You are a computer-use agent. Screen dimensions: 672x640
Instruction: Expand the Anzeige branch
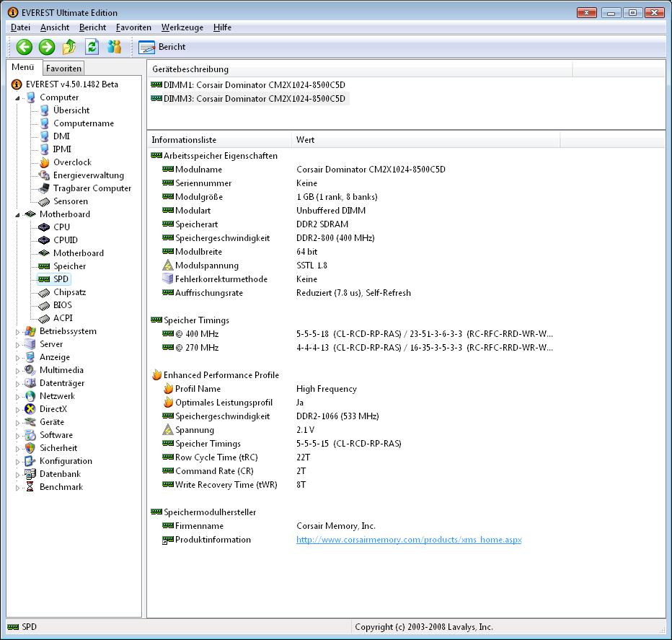17,357
